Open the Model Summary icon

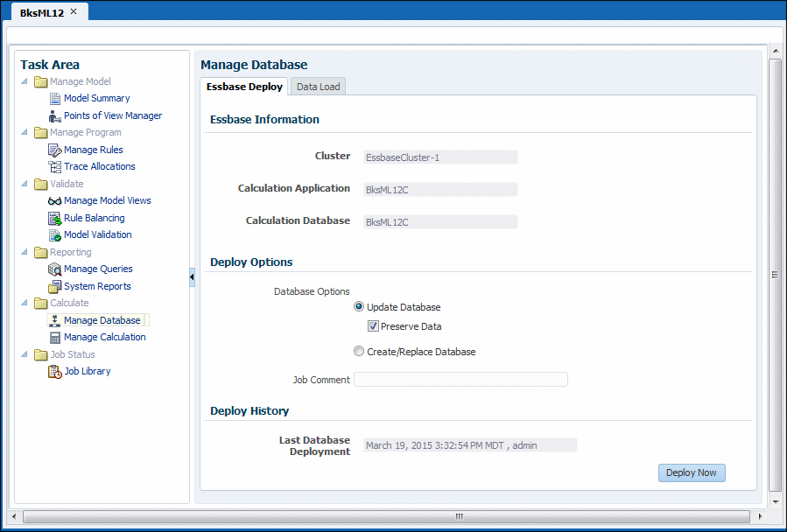coord(55,98)
